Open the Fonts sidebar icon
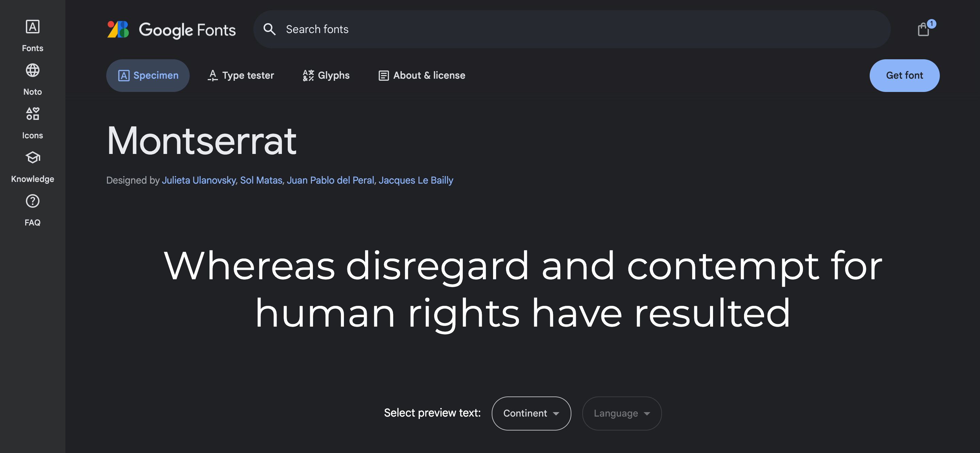The width and height of the screenshot is (980, 453). 32,27
